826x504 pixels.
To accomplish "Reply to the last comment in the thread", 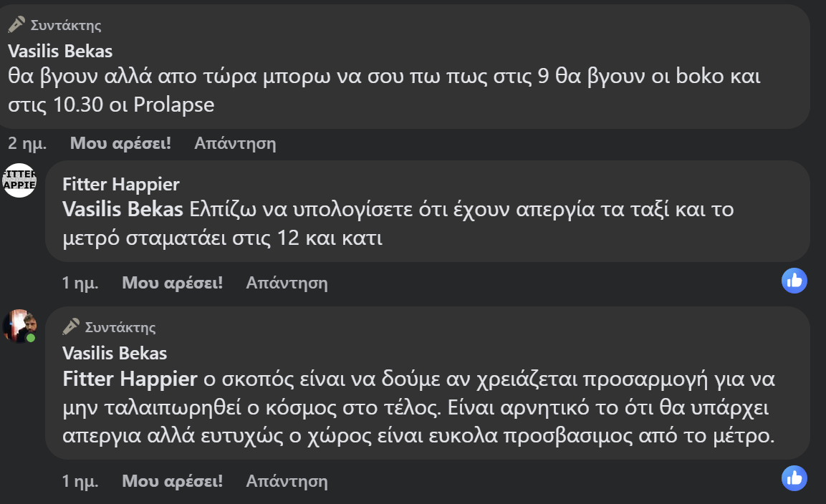I will [x=287, y=481].
